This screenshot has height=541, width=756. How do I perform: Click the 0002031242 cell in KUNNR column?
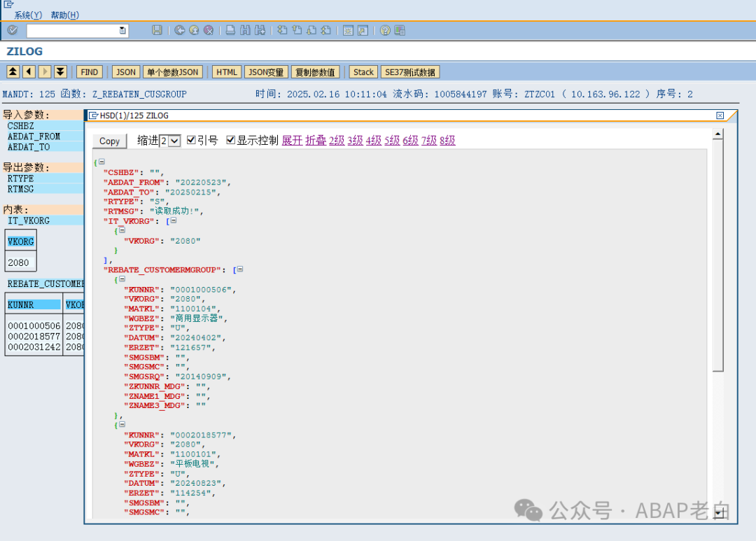[34, 347]
